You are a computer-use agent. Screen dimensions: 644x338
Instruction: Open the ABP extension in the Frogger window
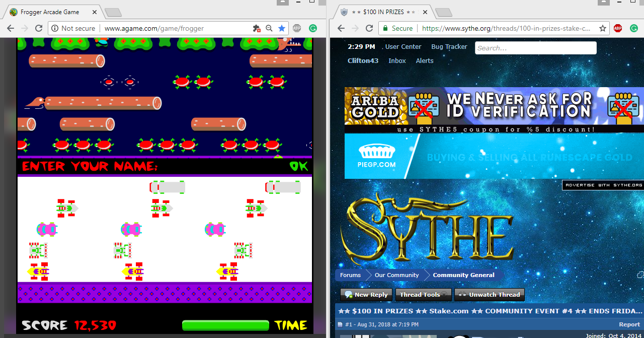point(297,29)
